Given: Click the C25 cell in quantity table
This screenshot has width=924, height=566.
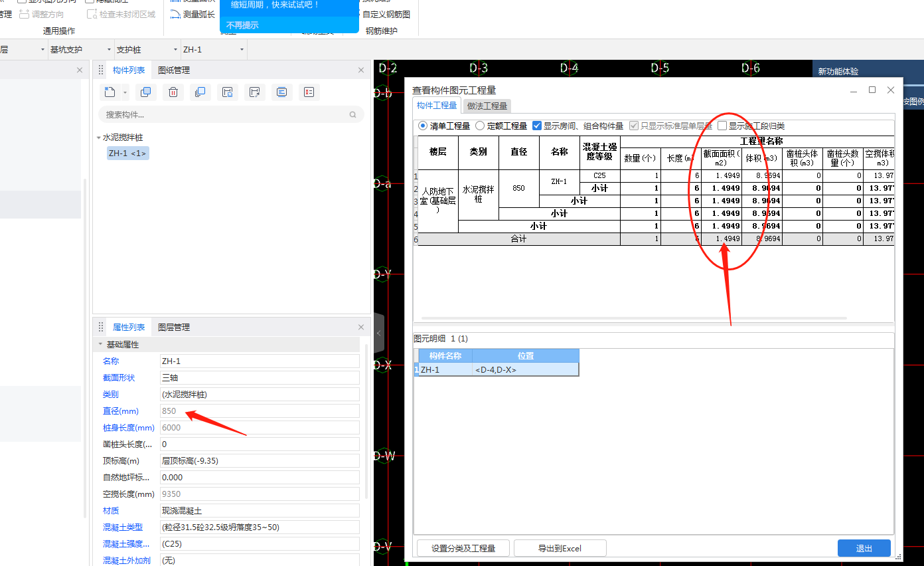Looking at the screenshot, I should [x=599, y=176].
